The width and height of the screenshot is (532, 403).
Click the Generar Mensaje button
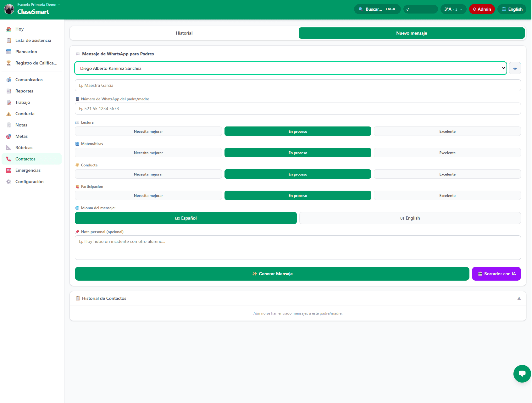click(272, 274)
